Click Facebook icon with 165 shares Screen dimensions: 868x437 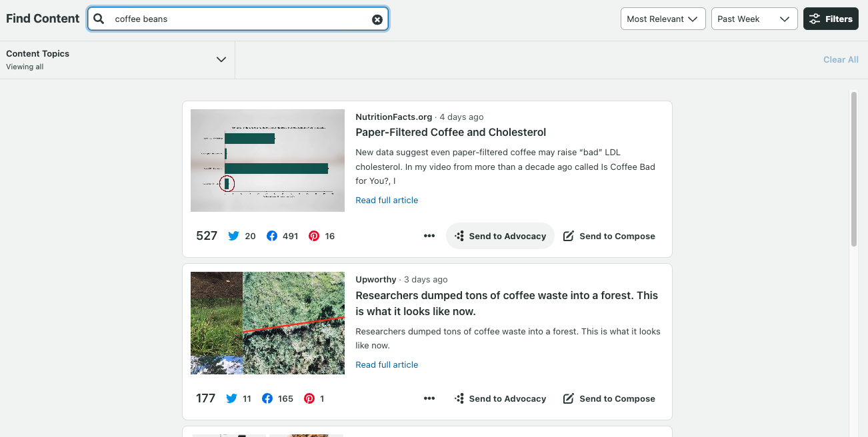267,398
